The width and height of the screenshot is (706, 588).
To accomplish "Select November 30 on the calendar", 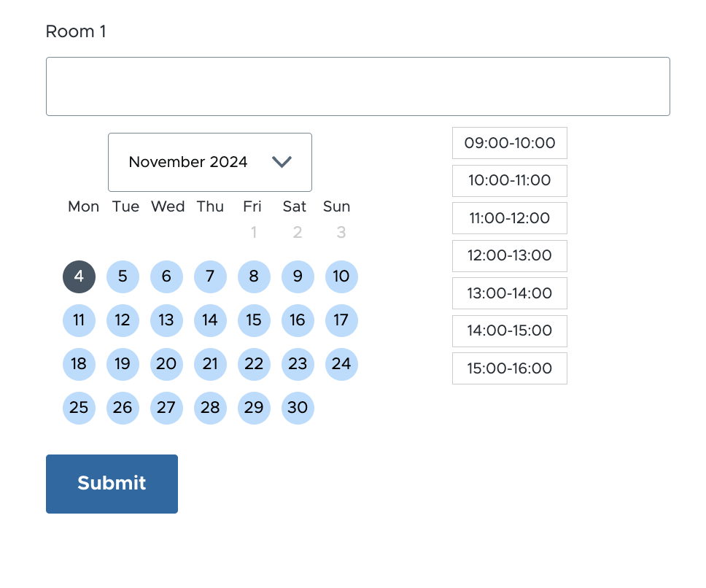I will click(298, 408).
